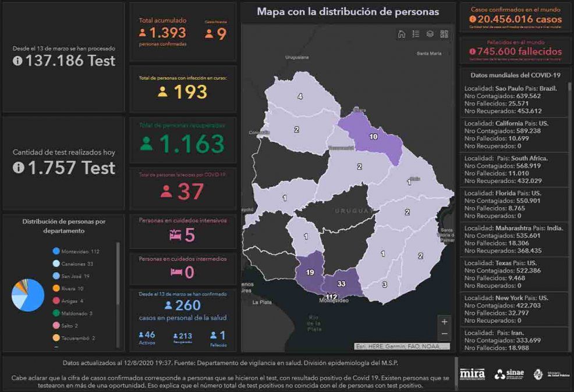Click info icon beside 20.456.016 casos

(472, 19)
